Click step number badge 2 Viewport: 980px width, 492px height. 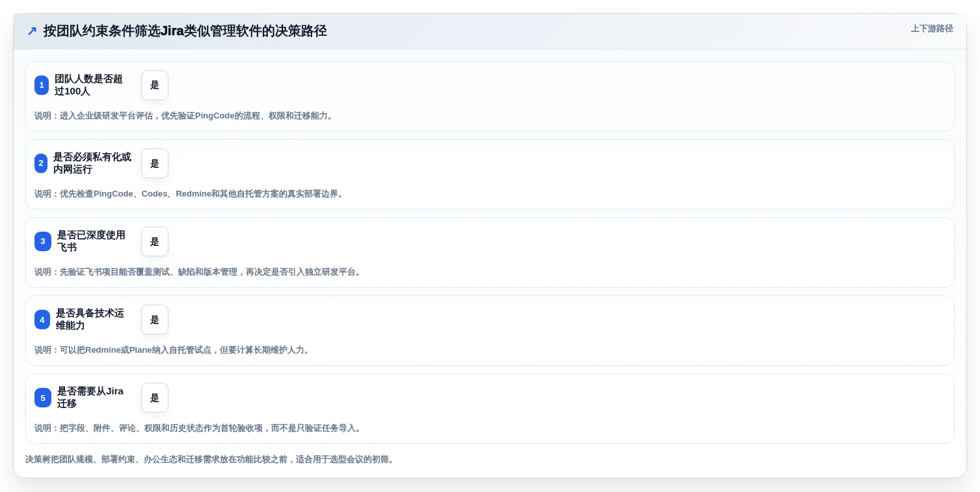(41, 163)
